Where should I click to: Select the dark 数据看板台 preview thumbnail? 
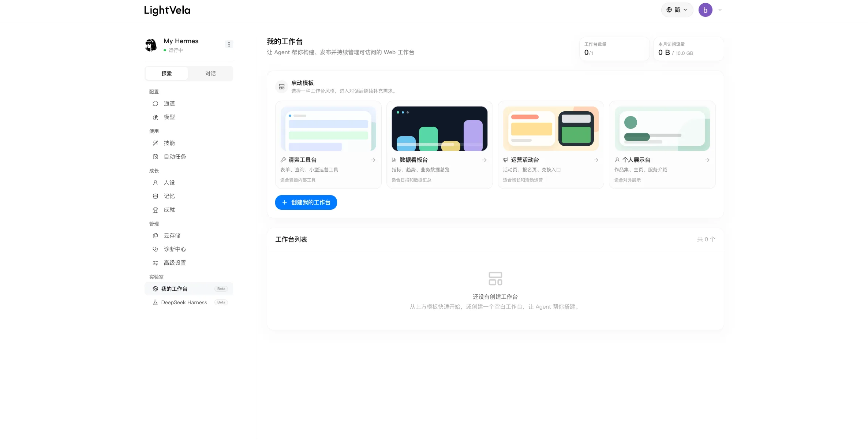(439, 129)
